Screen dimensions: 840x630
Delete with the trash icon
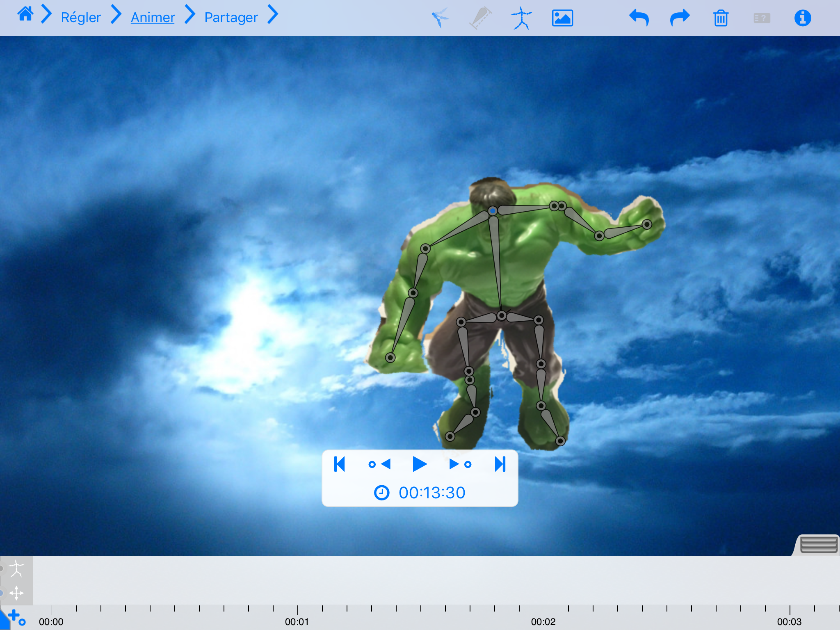point(721,18)
